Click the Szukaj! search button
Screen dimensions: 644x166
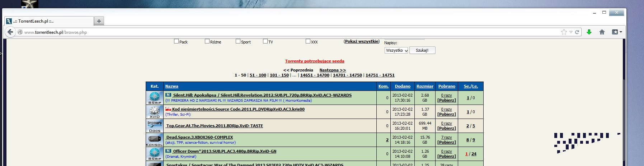pos(422,50)
